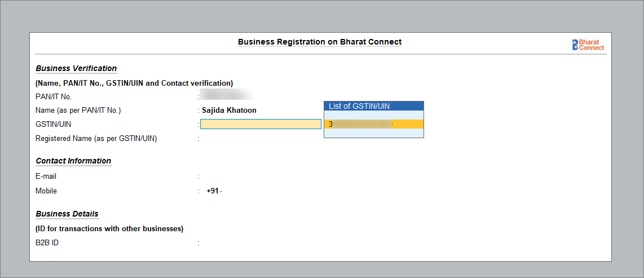The height and width of the screenshot is (278, 644).
Task: Click the Mobile label
Action: (x=46, y=191)
